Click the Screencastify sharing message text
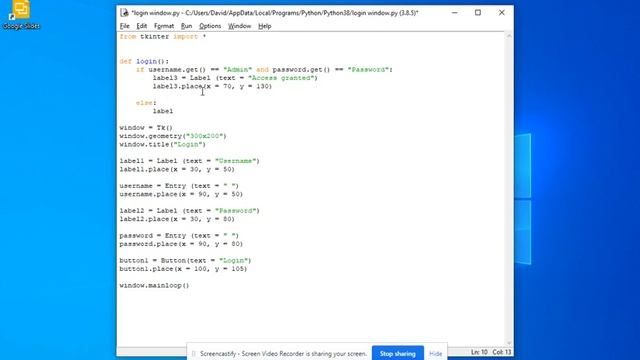 [x=283, y=354]
